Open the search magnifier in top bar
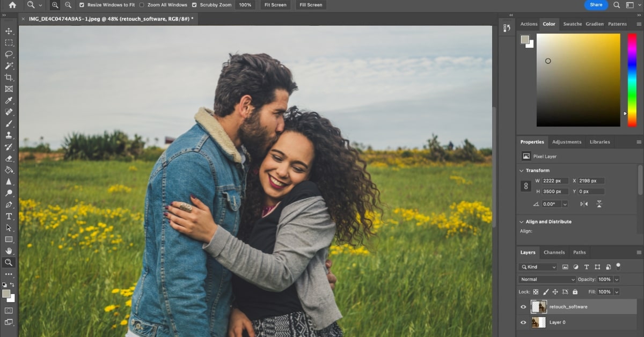The image size is (644, 337). pos(617,5)
